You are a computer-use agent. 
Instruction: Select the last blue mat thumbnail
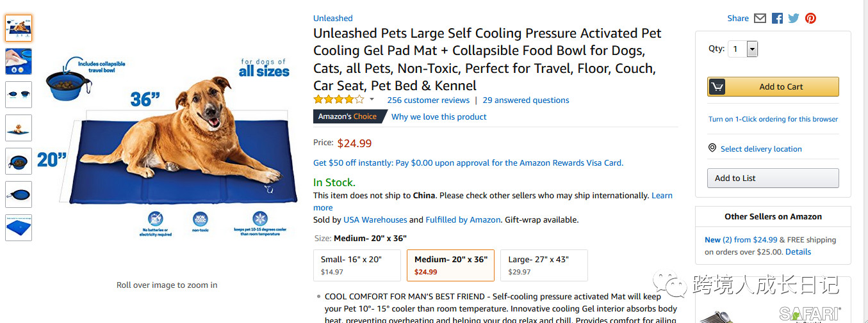pos(19,228)
